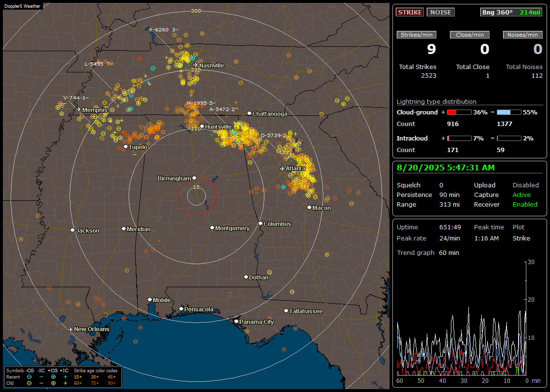Click the Huntsville city marker dot
Screen dimensions: 550x392
pos(202,126)
